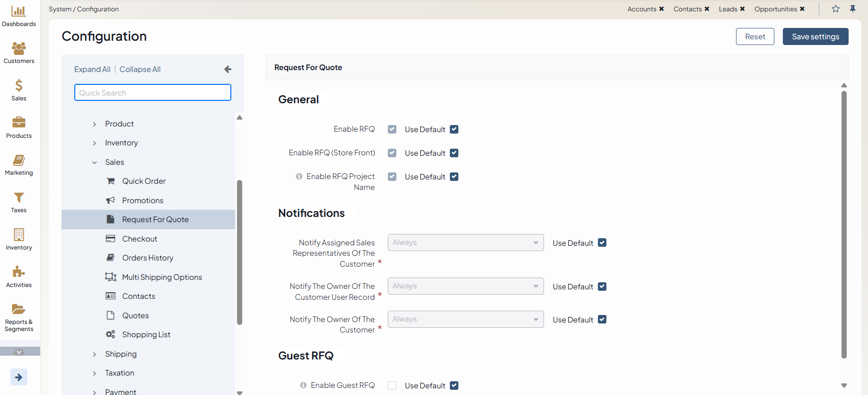Uncheck Use Default for Enable RFQ Project Name

click(454, 177)
